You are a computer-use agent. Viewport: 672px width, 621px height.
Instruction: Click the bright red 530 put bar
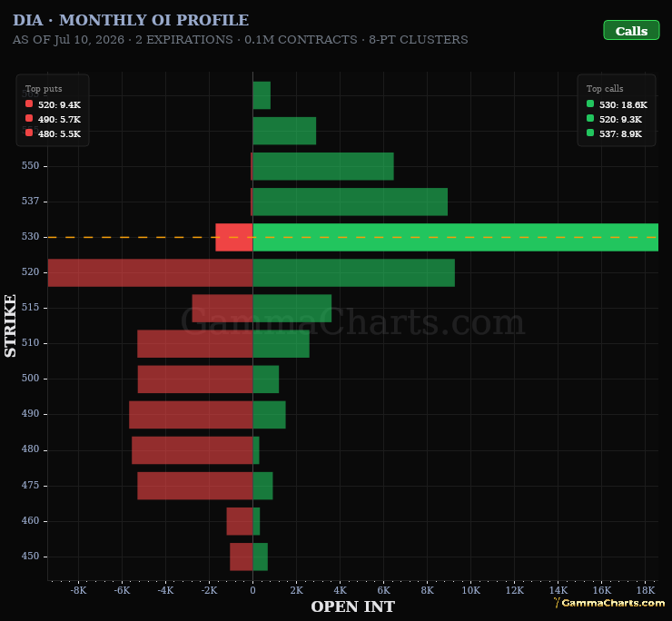[234, 237]
